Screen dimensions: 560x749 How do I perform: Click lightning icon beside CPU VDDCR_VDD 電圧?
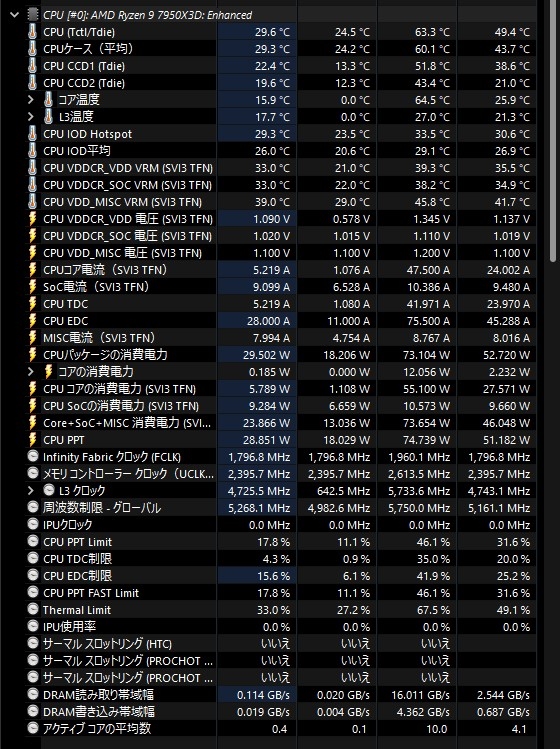32,219
